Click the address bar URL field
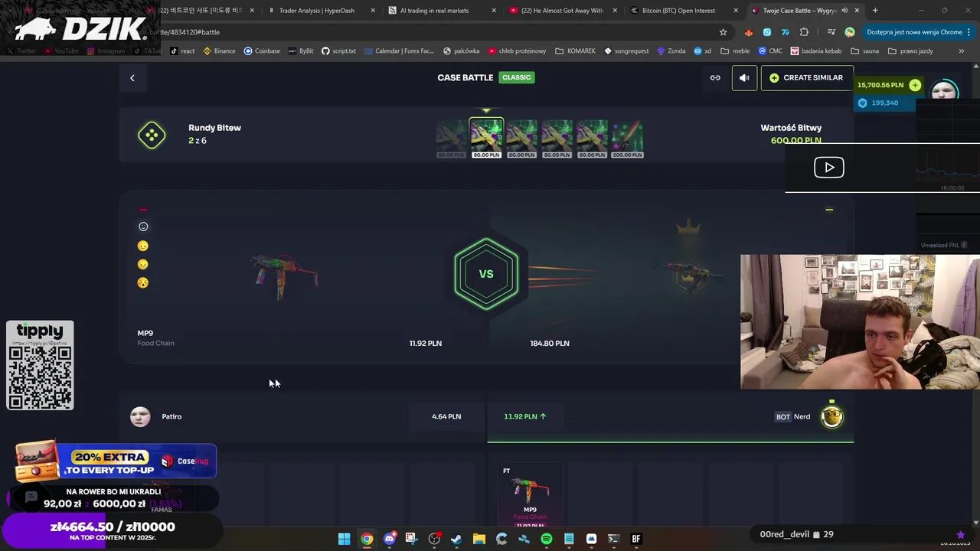 click(429, 32)
